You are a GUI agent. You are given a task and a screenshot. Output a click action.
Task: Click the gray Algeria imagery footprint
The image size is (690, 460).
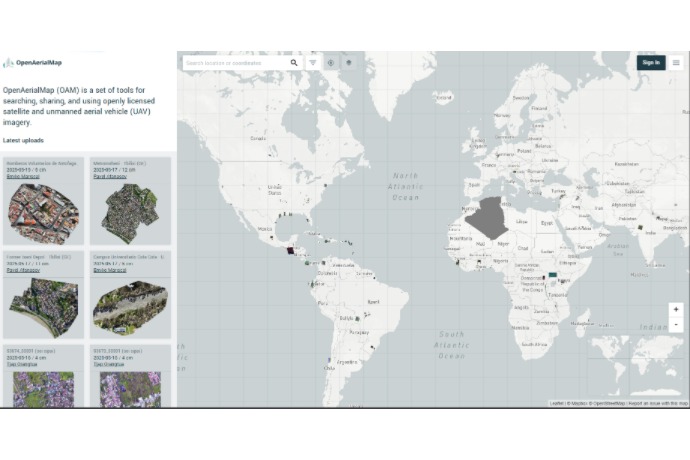[x=488, y=218]
